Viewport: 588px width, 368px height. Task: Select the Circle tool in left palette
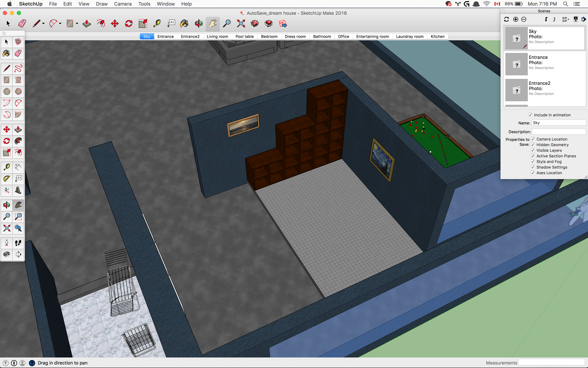7,91
